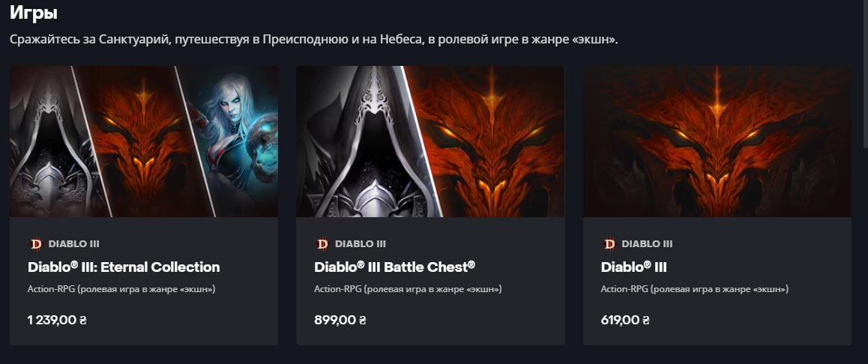Click DIABLO III label on Eternal Collection card
This screenshot has height=364, width=868.
[74, 244]
